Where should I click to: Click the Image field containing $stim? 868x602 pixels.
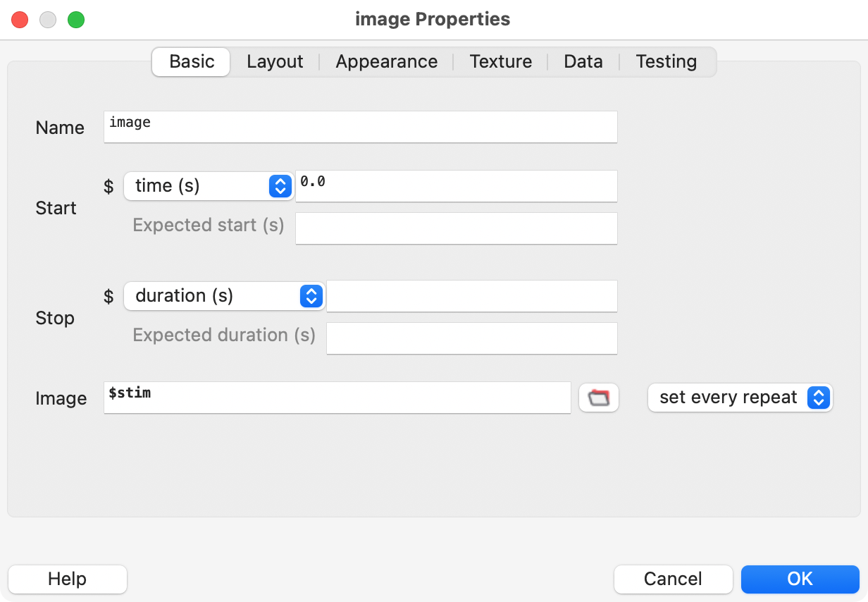(x=337, y=398)
